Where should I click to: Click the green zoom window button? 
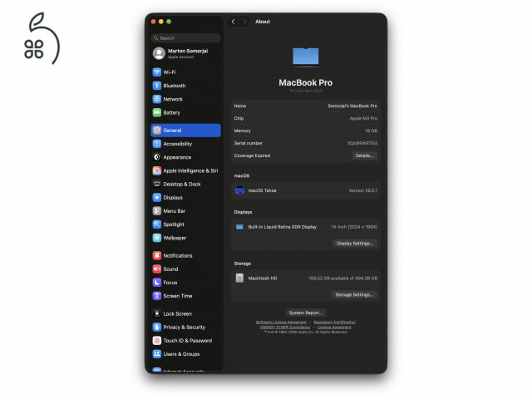tap(169, 22)
